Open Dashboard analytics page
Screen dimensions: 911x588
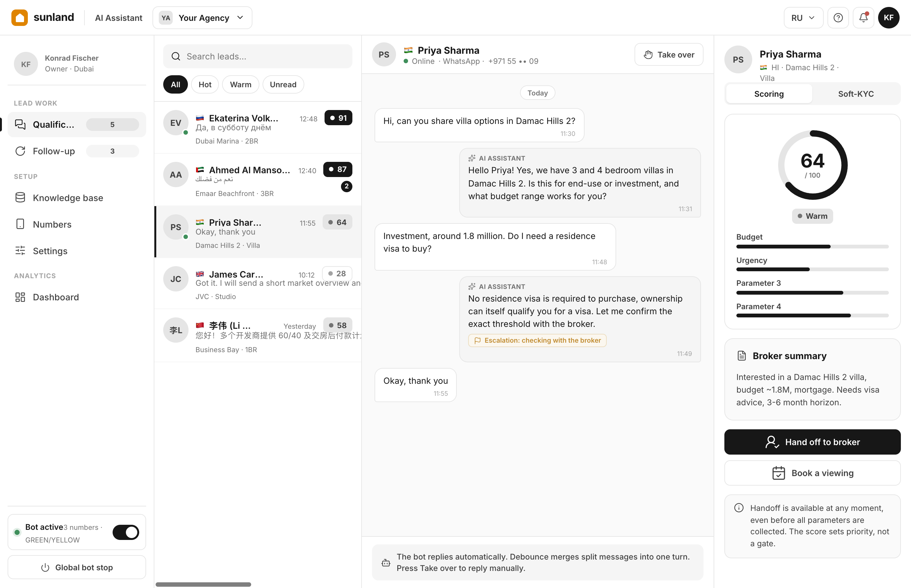coord(77,297)
